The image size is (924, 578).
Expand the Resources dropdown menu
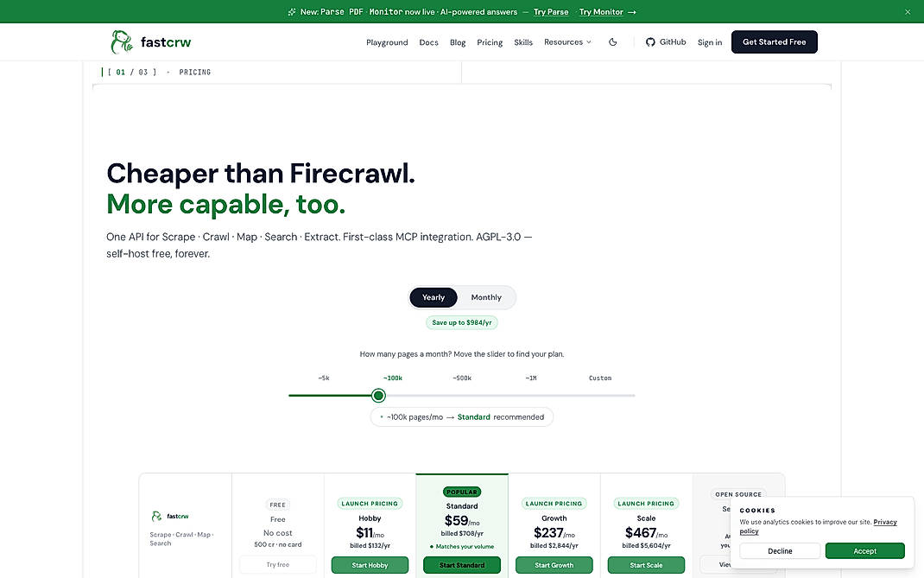[567, 41]
